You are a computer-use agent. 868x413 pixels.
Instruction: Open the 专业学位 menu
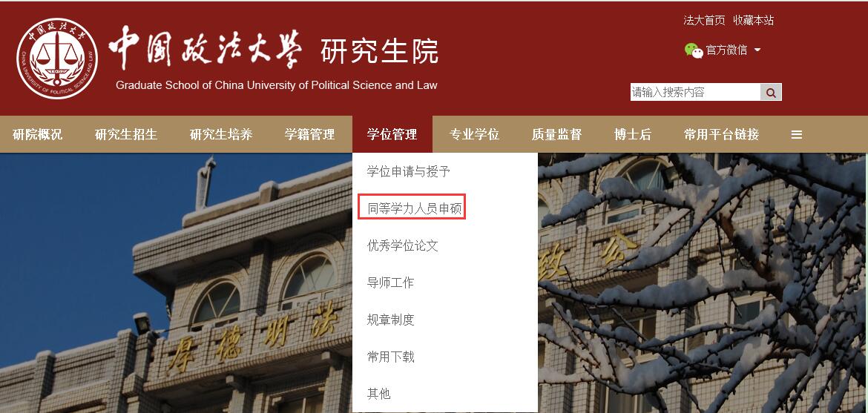(474, 135)
